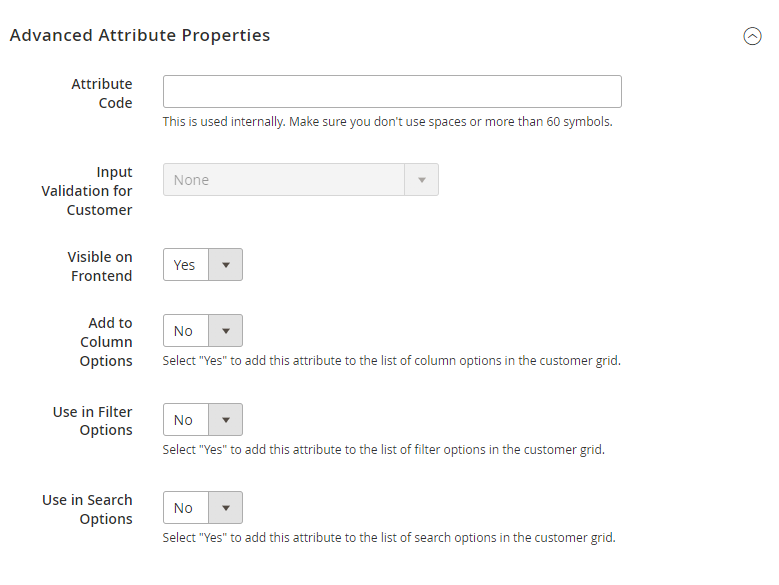Open the Use in Filter Options select
The width and height of the screenshot is (779, 585).
pyautogui.click(x=203, y=420)
